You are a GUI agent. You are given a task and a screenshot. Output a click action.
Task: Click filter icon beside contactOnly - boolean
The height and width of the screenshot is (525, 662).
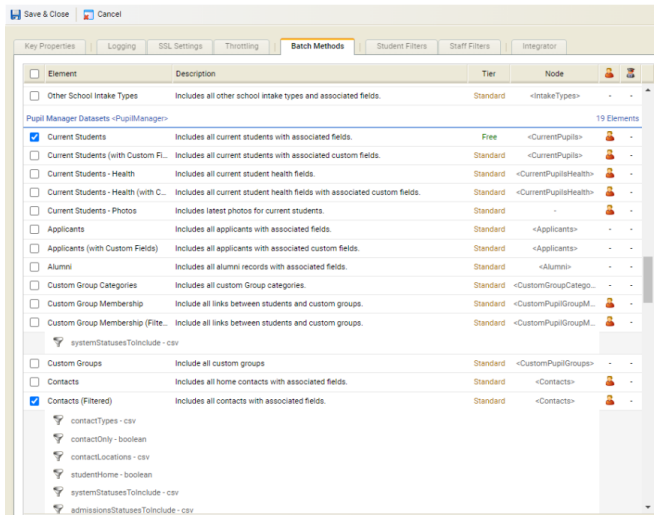[x=58, y=439]
